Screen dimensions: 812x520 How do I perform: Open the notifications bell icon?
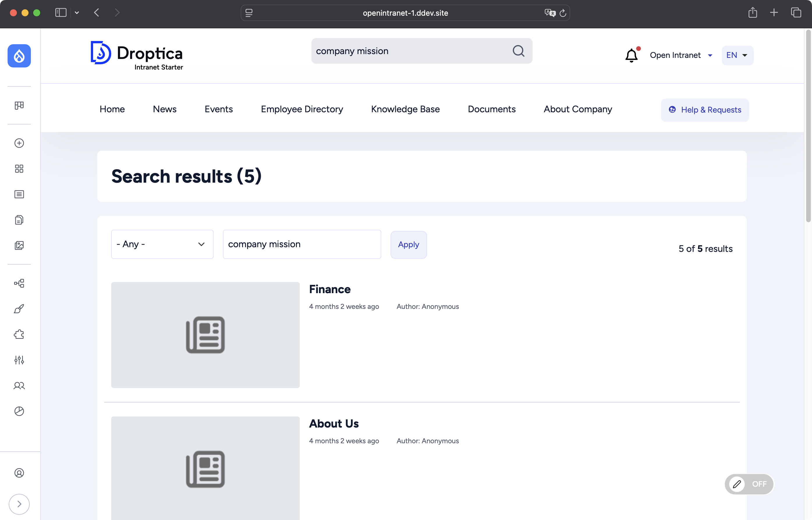coord(631,55)
